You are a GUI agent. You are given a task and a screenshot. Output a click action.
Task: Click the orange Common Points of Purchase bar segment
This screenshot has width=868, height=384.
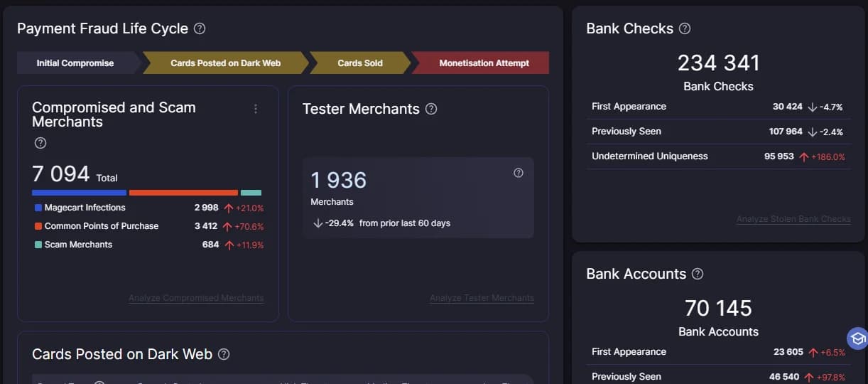[183, 193]
